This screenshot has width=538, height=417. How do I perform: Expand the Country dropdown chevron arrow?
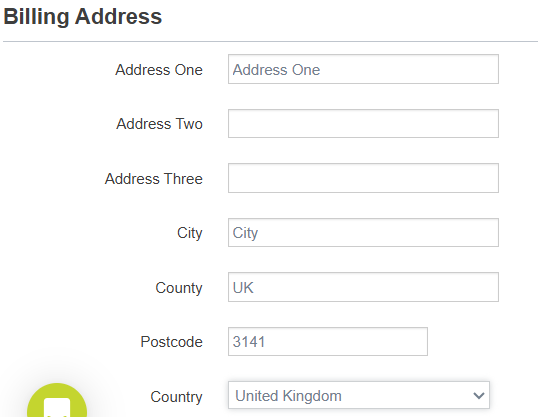click(x=479, y=395)
